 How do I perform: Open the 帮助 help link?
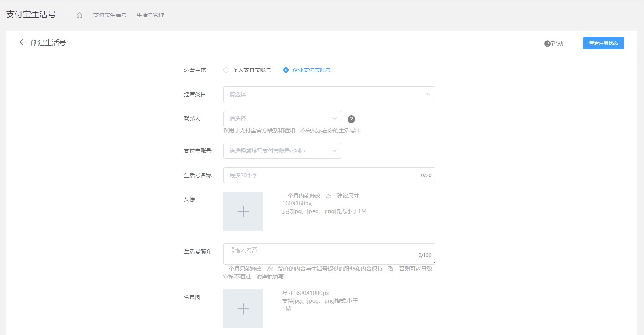554,44
